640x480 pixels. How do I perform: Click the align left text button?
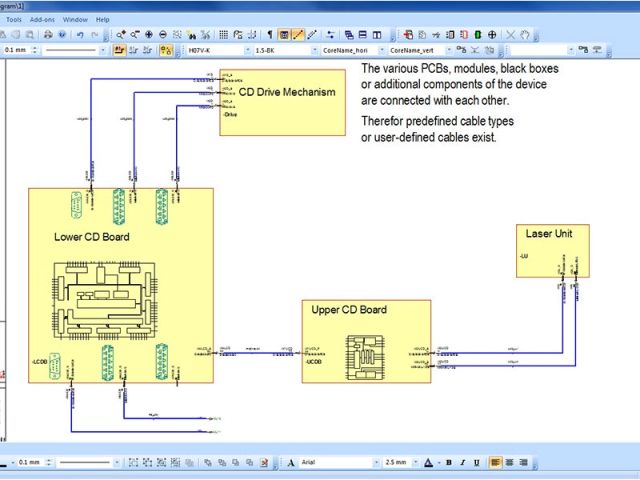click(496, 463)
